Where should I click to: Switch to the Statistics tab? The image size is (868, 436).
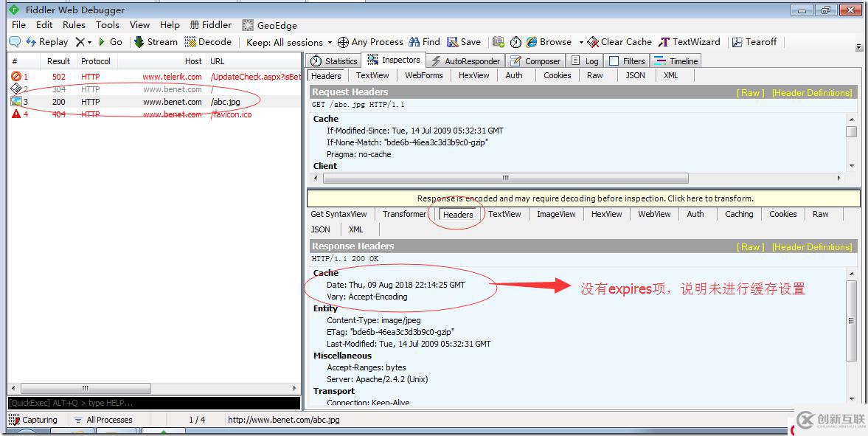coord(334,61)
